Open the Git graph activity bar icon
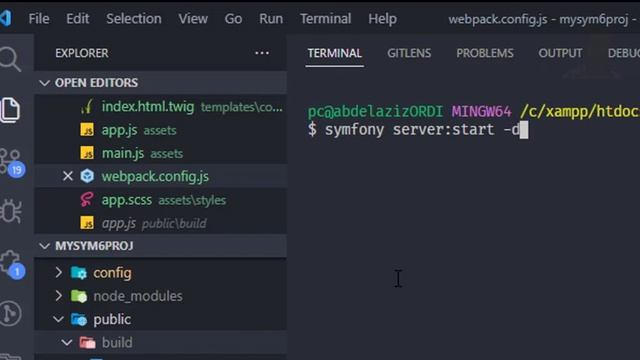 click(x=10, y=313)
